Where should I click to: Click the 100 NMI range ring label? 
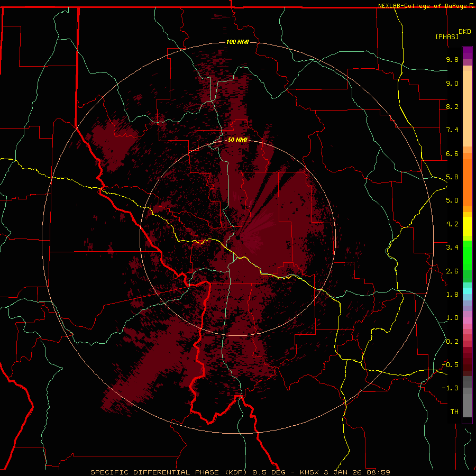(x=237, y=42)
